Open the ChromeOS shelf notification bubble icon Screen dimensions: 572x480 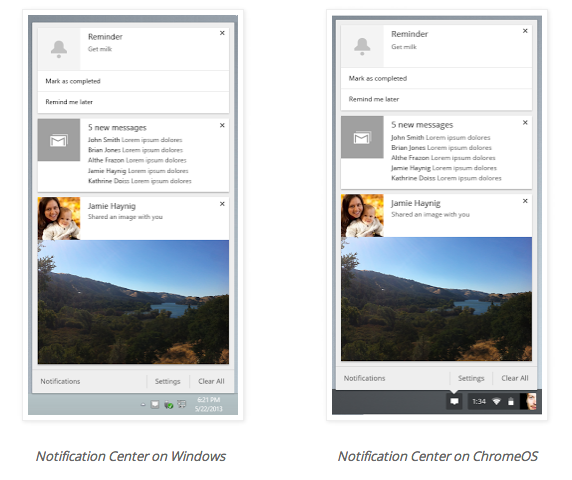click(x=454, y=402)
